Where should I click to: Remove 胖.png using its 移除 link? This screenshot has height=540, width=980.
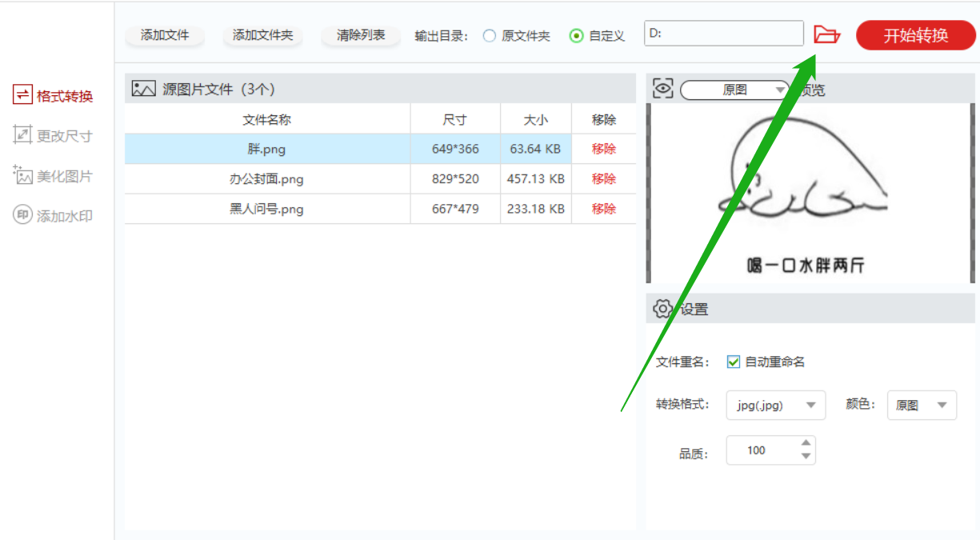tap(604, 149)
